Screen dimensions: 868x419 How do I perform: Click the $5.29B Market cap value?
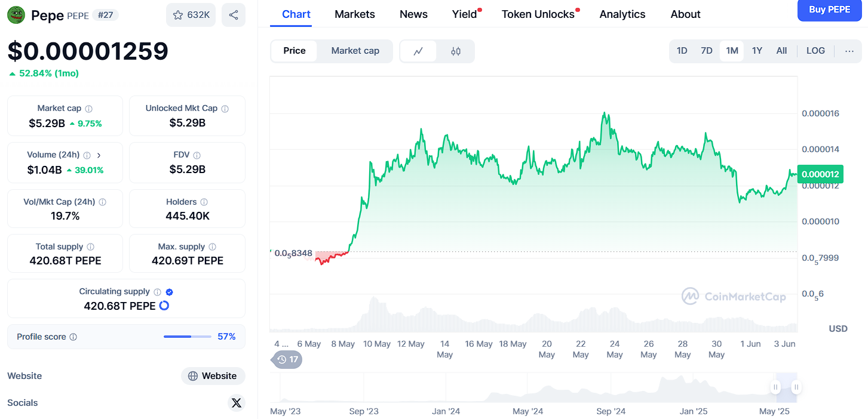click(x=47, y=124)
